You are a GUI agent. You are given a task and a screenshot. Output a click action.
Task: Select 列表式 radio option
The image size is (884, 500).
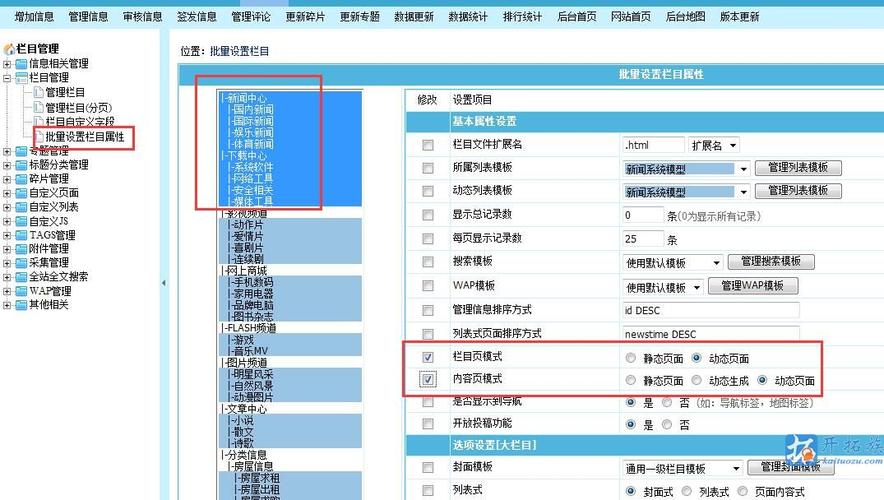tap(687, 492)
